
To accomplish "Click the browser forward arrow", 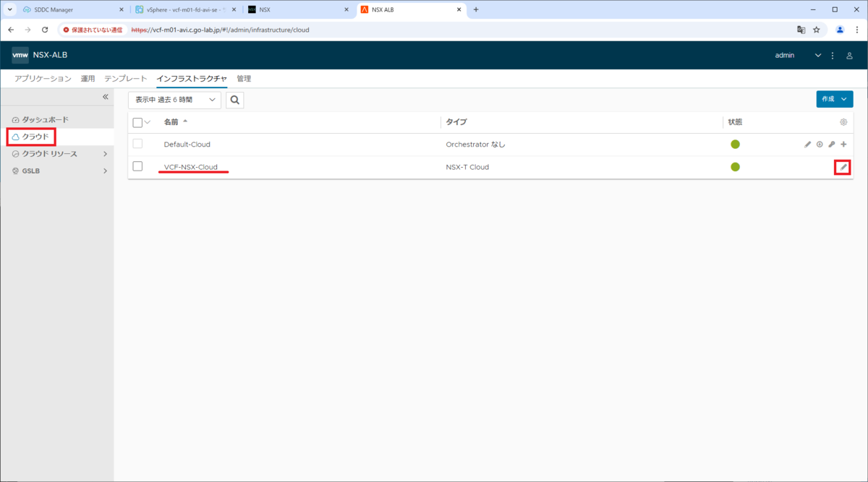I will coord(27,30).
